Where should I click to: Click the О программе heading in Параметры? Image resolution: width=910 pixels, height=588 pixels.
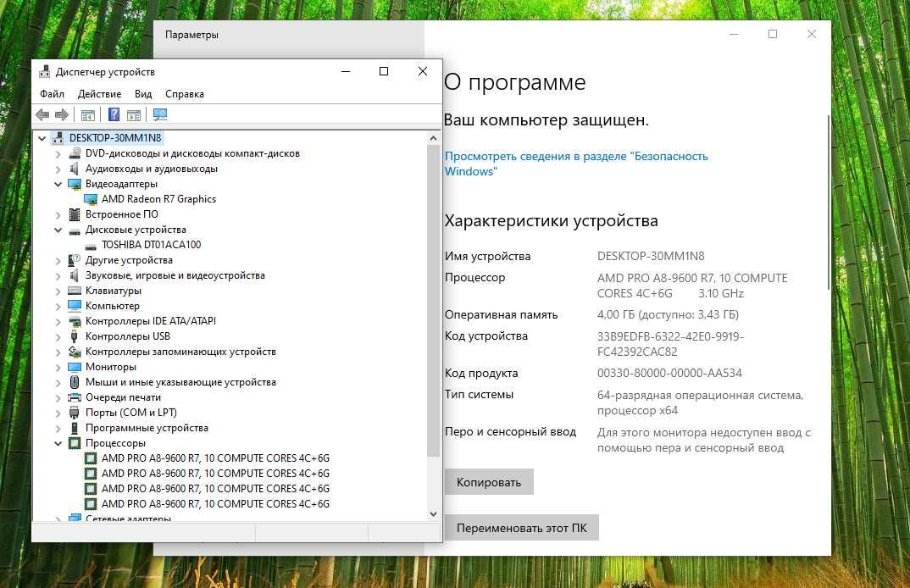coord(515,82)
